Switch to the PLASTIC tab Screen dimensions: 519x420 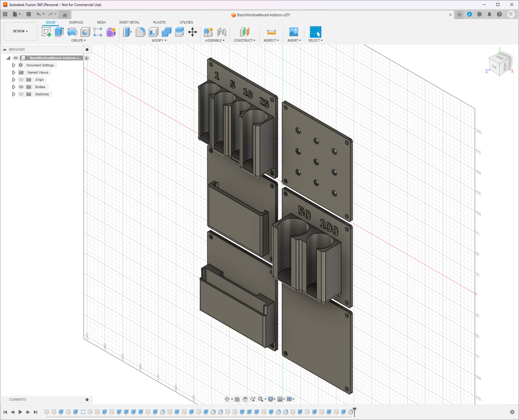point(160,22)
